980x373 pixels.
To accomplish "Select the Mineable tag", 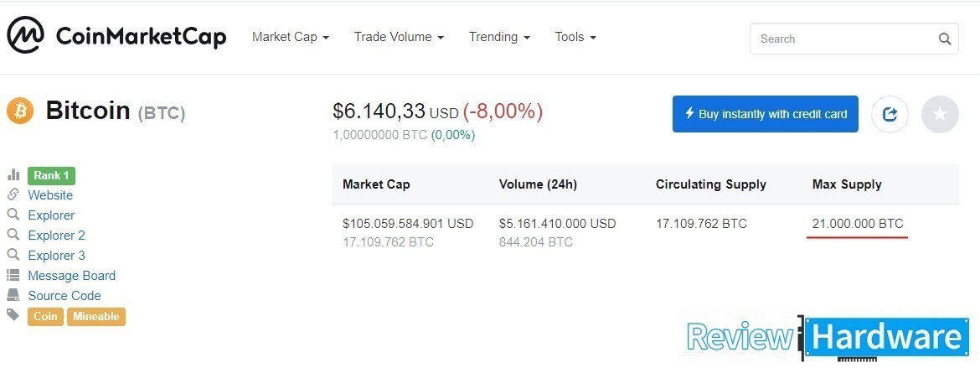I will coord(96,317).
